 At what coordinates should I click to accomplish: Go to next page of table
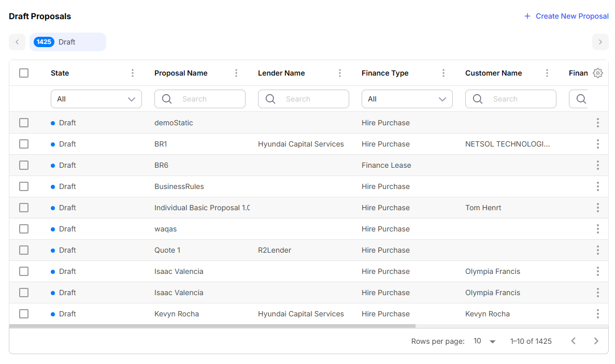coord(596,341)
